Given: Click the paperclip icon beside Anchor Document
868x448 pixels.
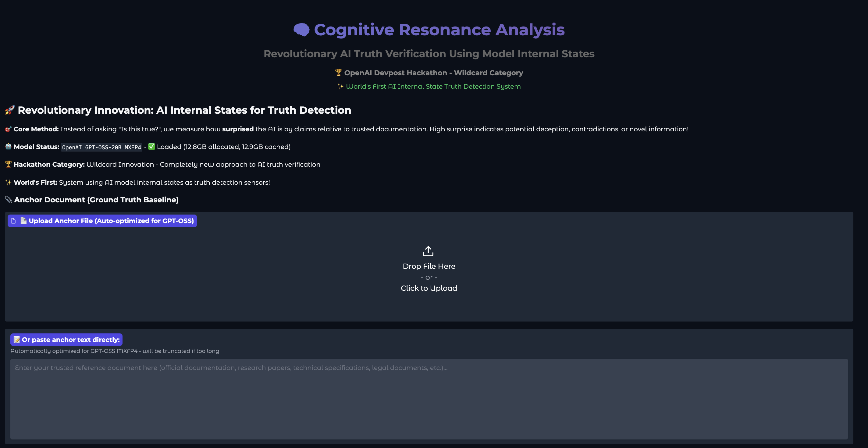Looking at the screenshot, I should [x=9, y=200].
